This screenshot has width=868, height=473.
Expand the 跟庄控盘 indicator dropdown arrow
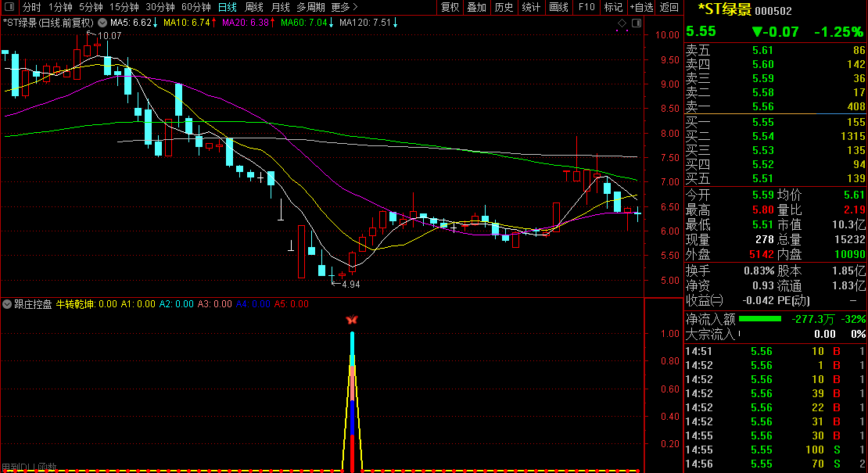tap(8, 304)
